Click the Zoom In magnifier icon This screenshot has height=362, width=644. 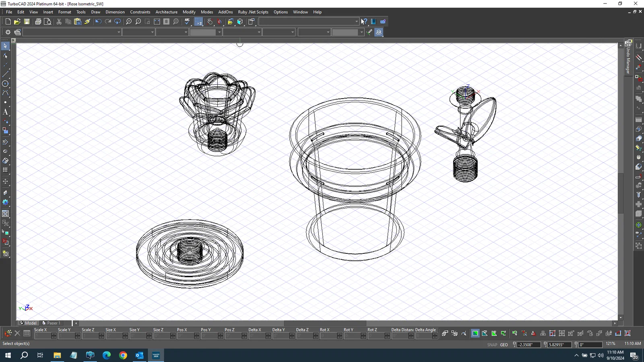[x=129, y=22]
